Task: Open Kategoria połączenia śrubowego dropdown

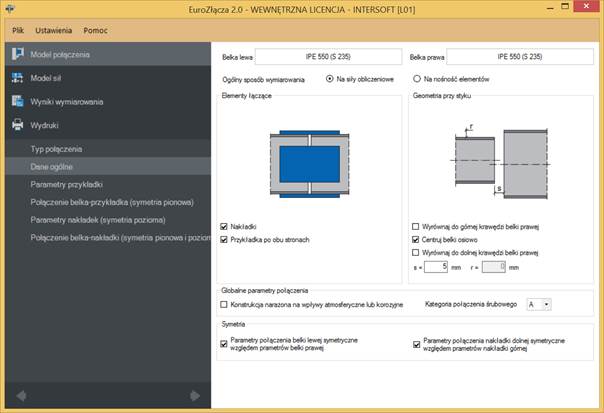Action: (539, 304)
